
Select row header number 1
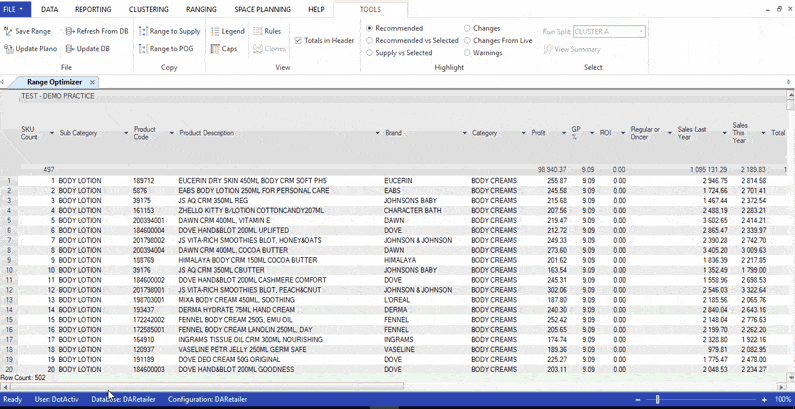pos(9,181)
